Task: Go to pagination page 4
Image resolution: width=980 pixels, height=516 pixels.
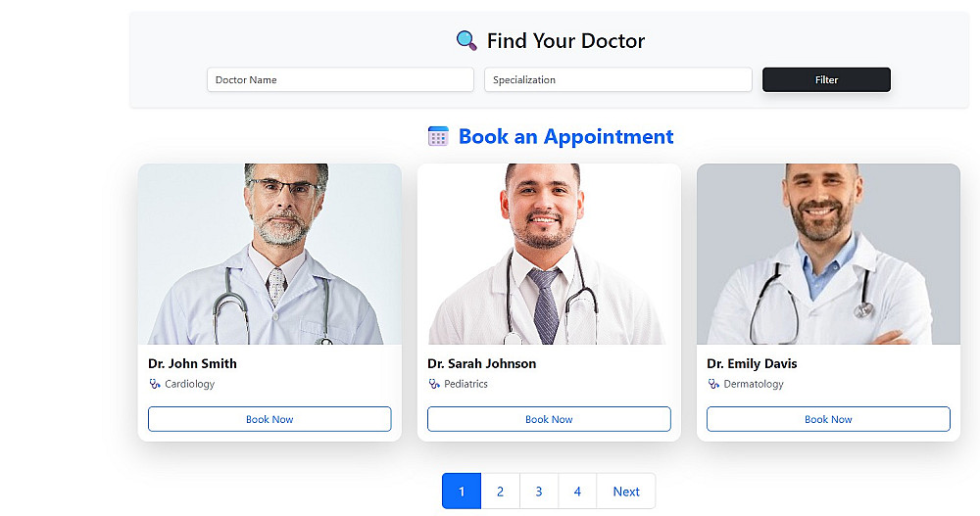Action: [577, 491]
